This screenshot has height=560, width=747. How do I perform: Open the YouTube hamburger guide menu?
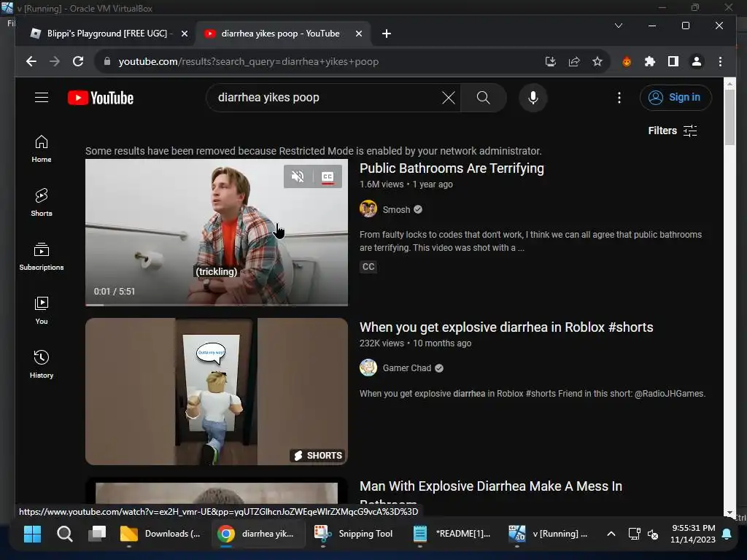pos(42,98)
